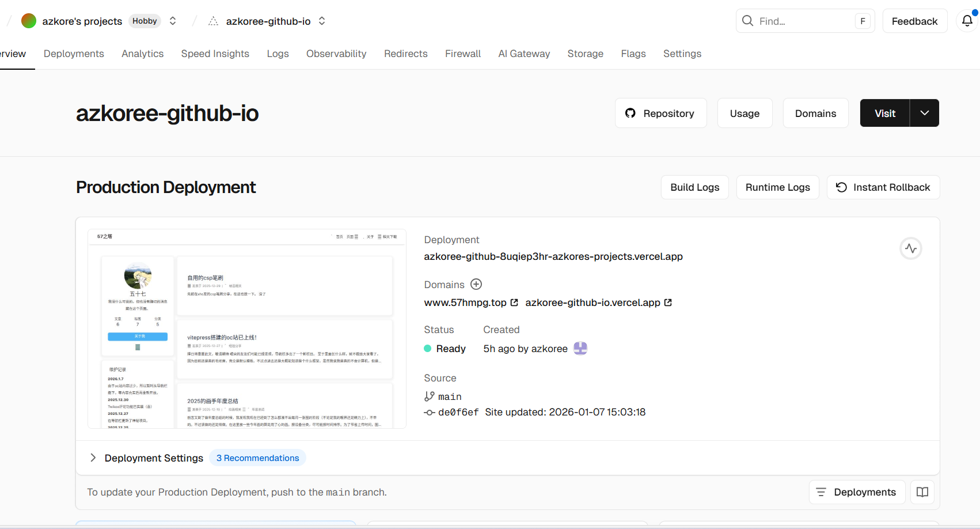Open the GitHub Repository button
This screenshot has height=529, width=980.
pos(660,114)
